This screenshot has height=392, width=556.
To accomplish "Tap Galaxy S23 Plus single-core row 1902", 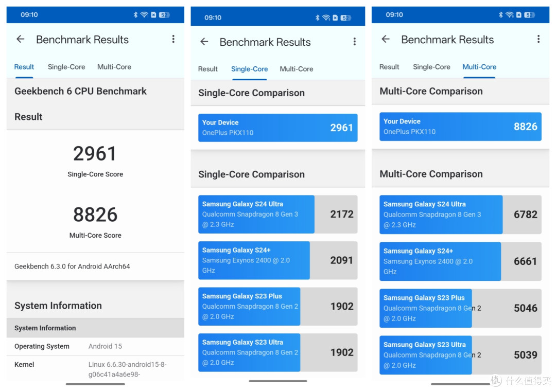I will pyautogui.click(x=277, y=306).
